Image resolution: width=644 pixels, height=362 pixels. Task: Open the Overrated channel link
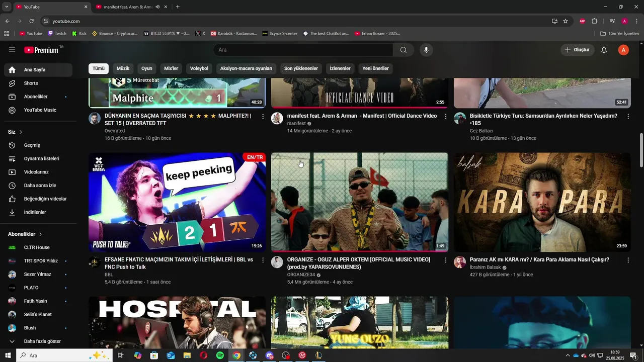[x=115, y=131]
